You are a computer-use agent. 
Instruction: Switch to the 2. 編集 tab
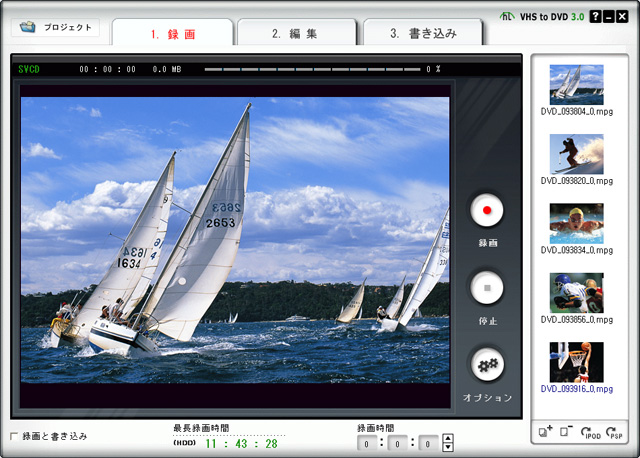pos(297,33)
